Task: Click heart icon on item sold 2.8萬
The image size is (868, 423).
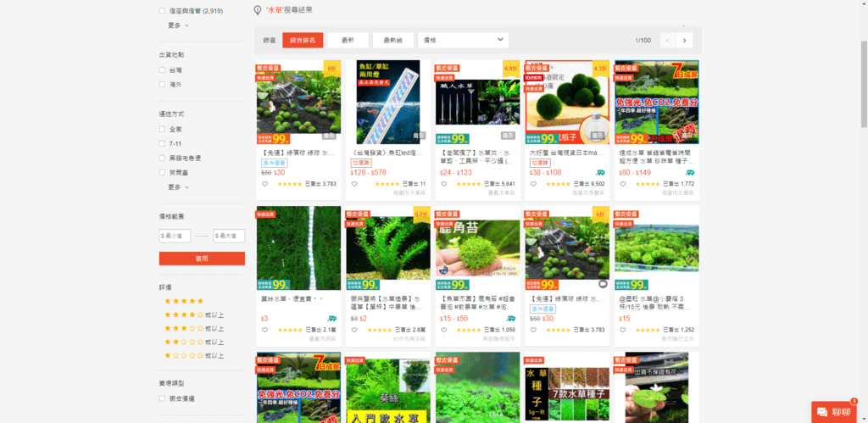Action: coord(354,330)
